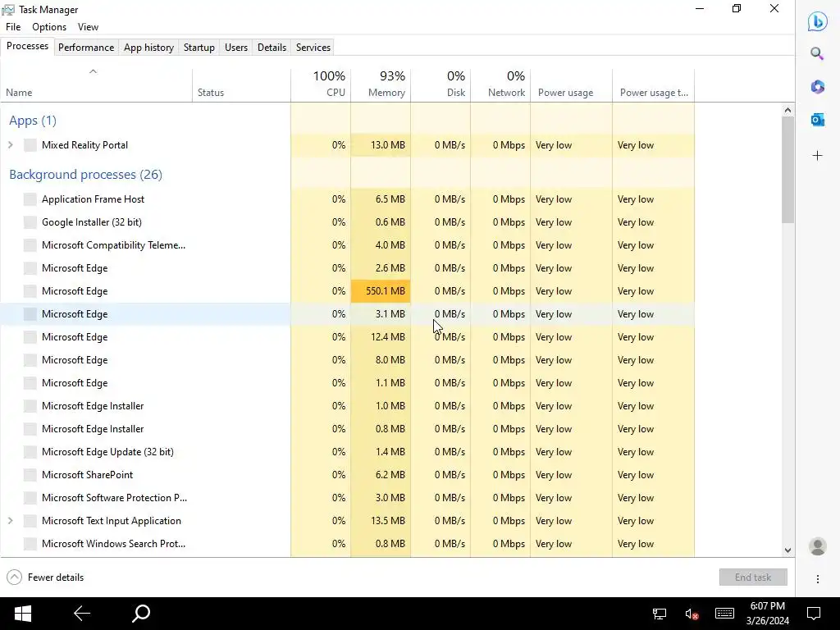
Task: Click the sort arrow above Name column
Action: tap(93, 71)
